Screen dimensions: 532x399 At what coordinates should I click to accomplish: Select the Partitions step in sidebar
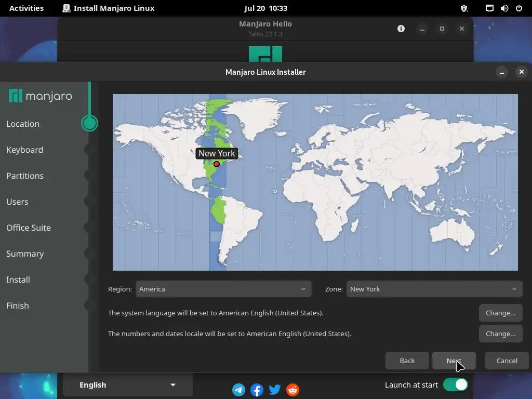pos(25,176)
